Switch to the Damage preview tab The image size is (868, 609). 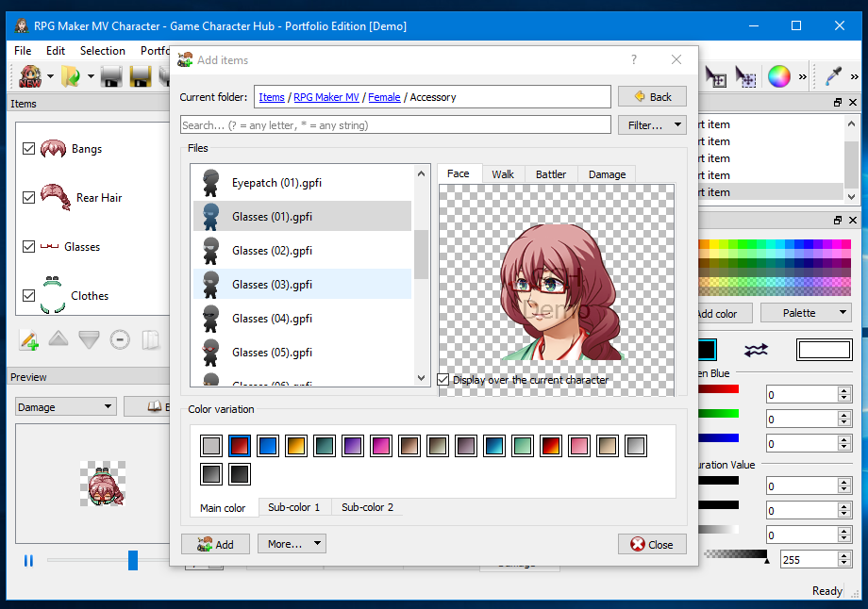(607, 174)
